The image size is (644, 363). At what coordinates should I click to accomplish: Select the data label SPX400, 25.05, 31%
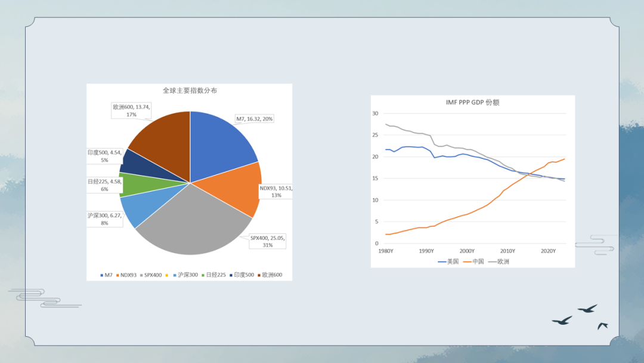pyautogui.click(x=268, y=241)
